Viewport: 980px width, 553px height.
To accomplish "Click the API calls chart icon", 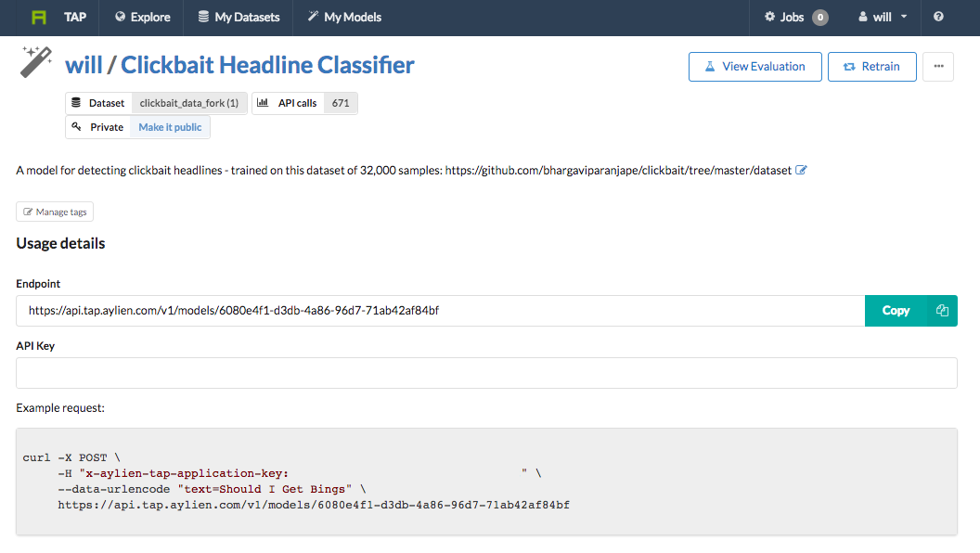I will [x=263, y=102].
